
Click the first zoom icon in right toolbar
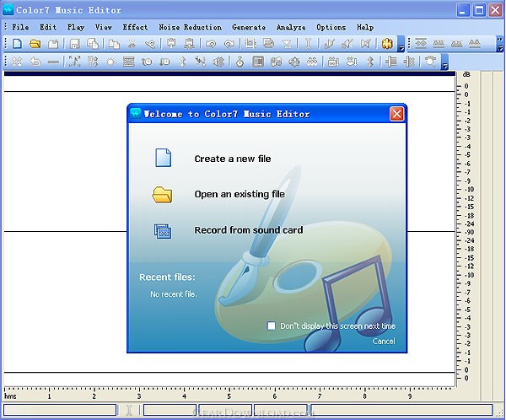pos(421,43)
